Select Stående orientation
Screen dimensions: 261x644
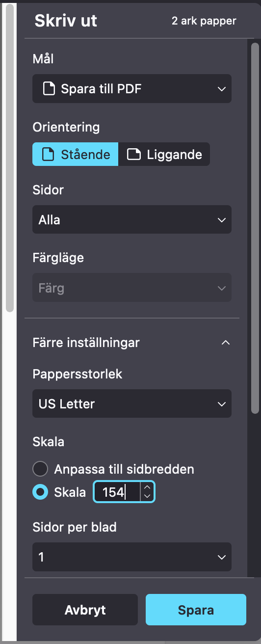point(76,155)
